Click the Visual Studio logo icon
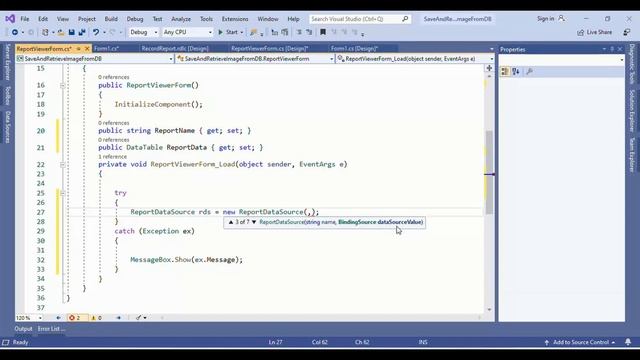This screenshot has height=360, width=640. (10, 19)
